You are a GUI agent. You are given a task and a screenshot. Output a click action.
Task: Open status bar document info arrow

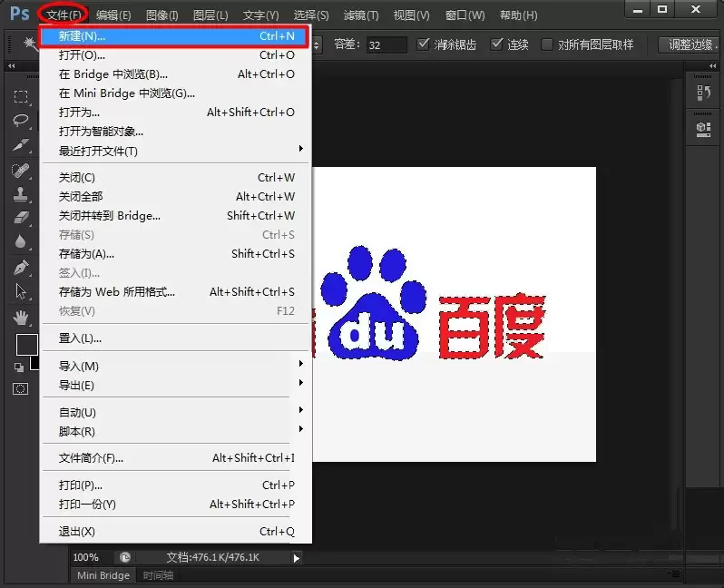pos(297,558)
